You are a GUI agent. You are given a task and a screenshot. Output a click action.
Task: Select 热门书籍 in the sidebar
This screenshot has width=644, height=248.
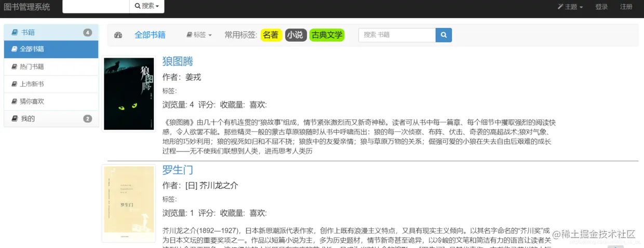[x=51, y=67]
